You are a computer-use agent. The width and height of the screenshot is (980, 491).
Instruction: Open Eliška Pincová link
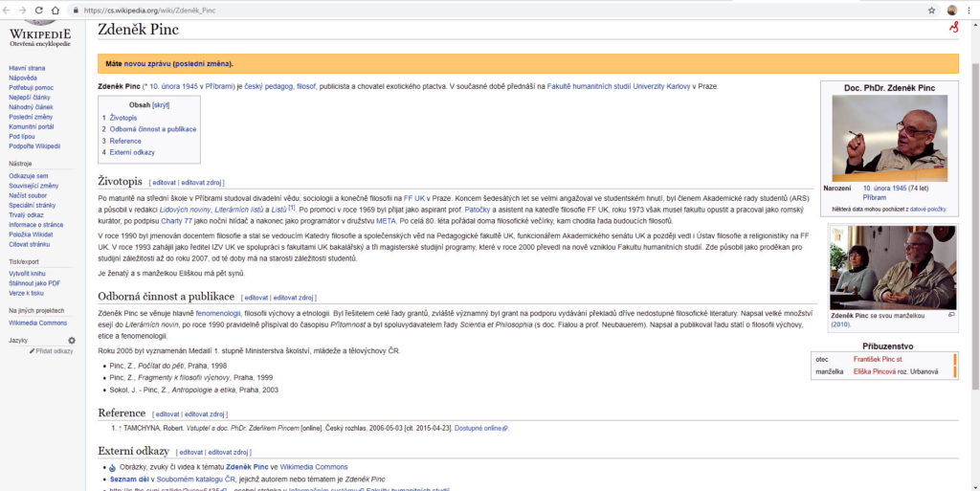(875, 371)
